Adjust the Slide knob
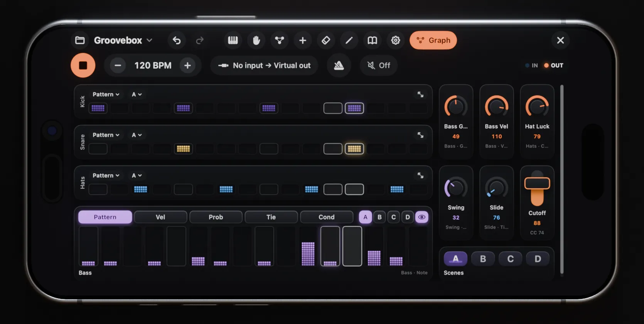Viewport: 644px width, 324px height. pyautogui.click(x=497, y=187)
